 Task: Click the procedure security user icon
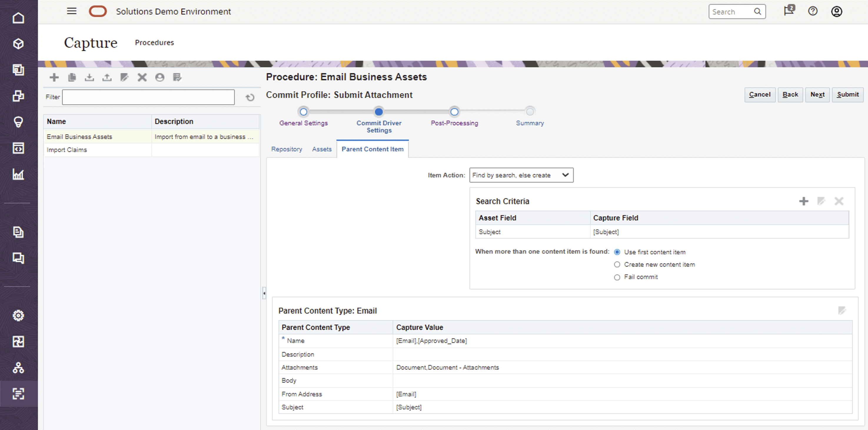[x=160, y=77]
